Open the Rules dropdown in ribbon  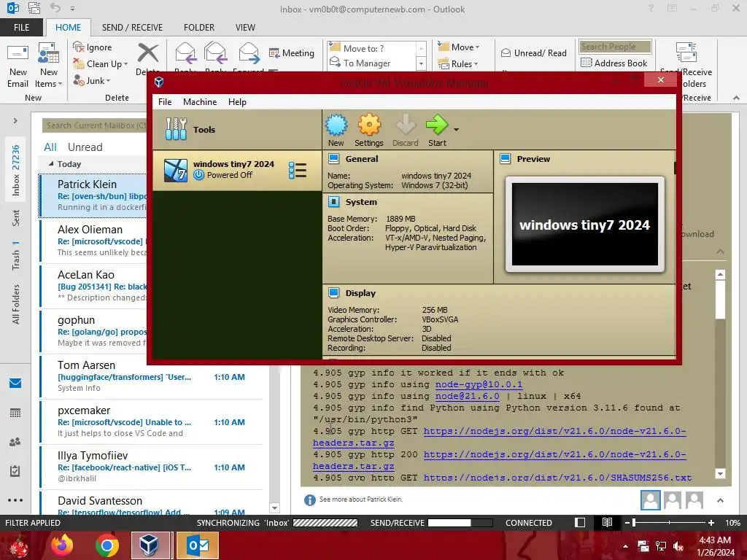pos(458,63)
